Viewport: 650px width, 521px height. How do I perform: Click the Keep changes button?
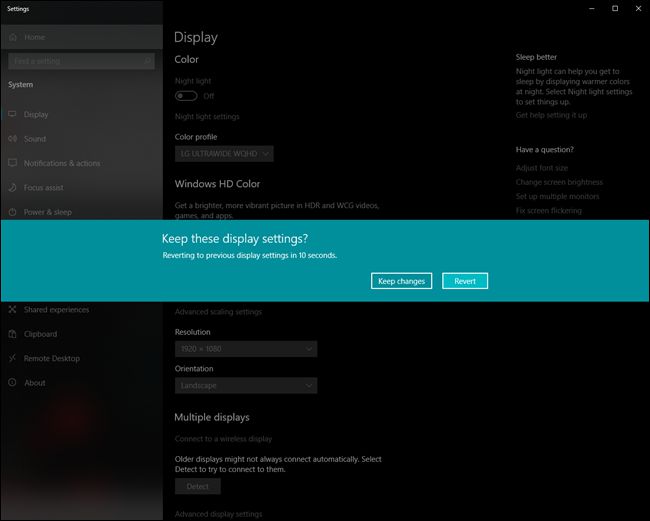point(401,281)
